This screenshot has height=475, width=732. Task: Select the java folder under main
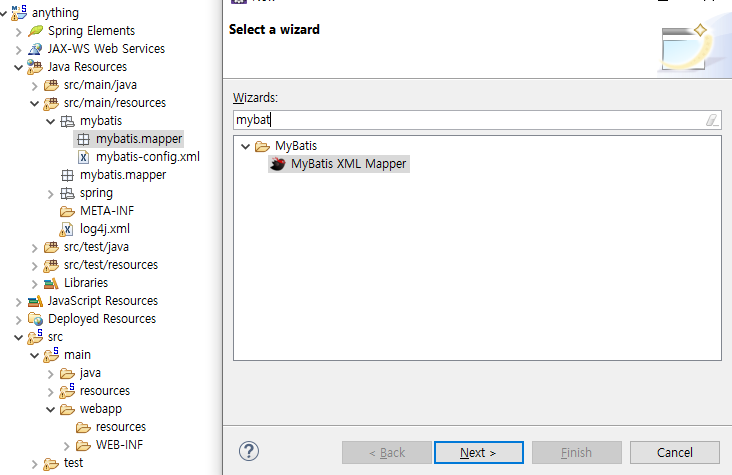click(90, 373)
